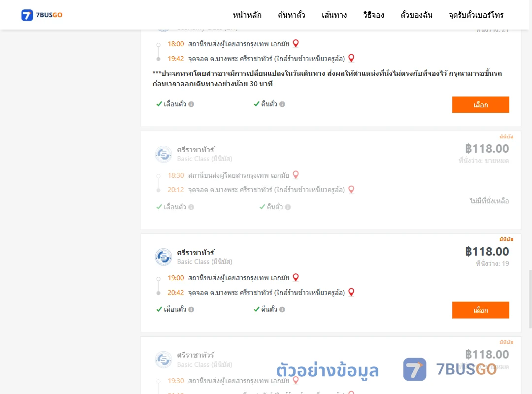The width and height of the screenshot is (532, 394).
Task: Click info icon beside คืนตั๋ว in 18:00 trip
Action: pos(282,104)
